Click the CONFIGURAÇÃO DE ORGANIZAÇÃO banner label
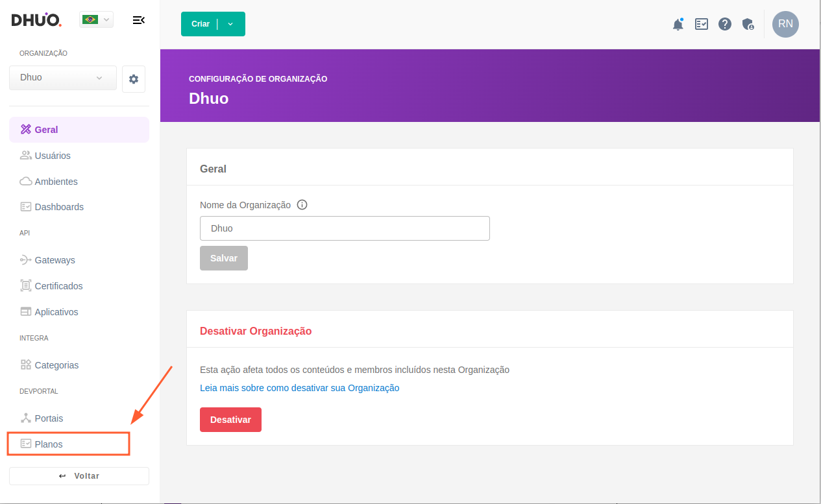The image size is (821, 504). (x=258, y=79)
